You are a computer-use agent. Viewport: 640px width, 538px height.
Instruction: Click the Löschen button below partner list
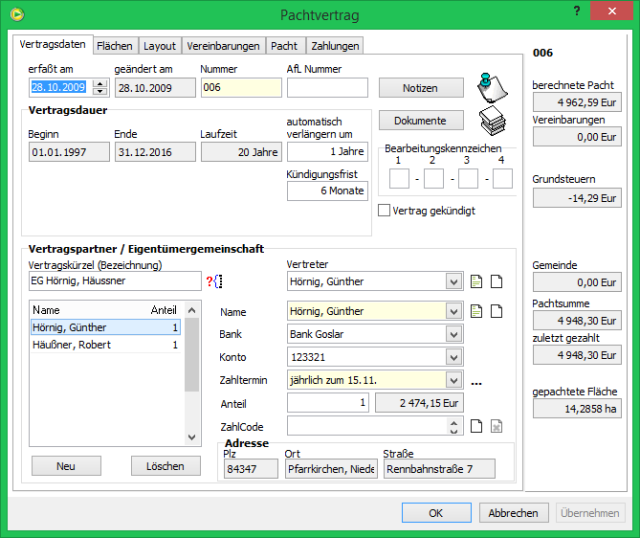point(165,466)
